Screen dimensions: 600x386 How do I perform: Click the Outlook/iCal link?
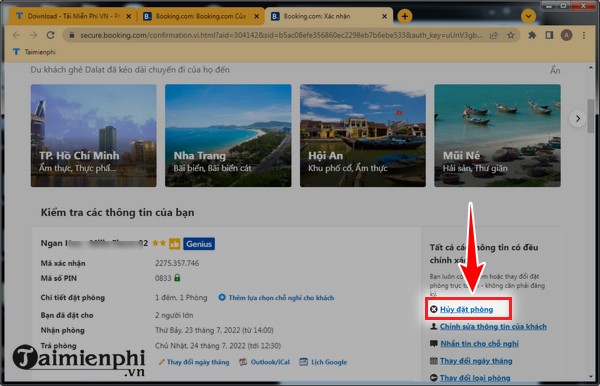coord(270,362)
